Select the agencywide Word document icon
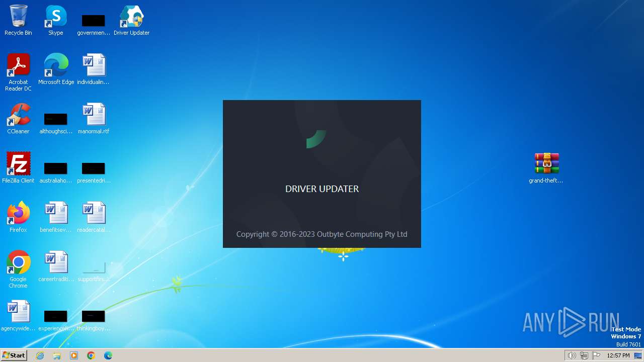Image resolution: width=644 pixels, height=362 pixels. [x=18, y=316]
